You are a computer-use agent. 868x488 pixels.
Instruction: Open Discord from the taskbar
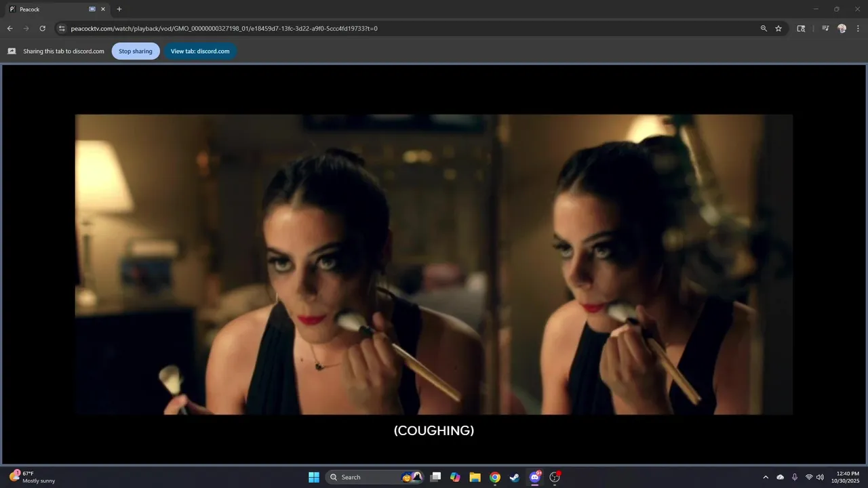coord(535,477)
